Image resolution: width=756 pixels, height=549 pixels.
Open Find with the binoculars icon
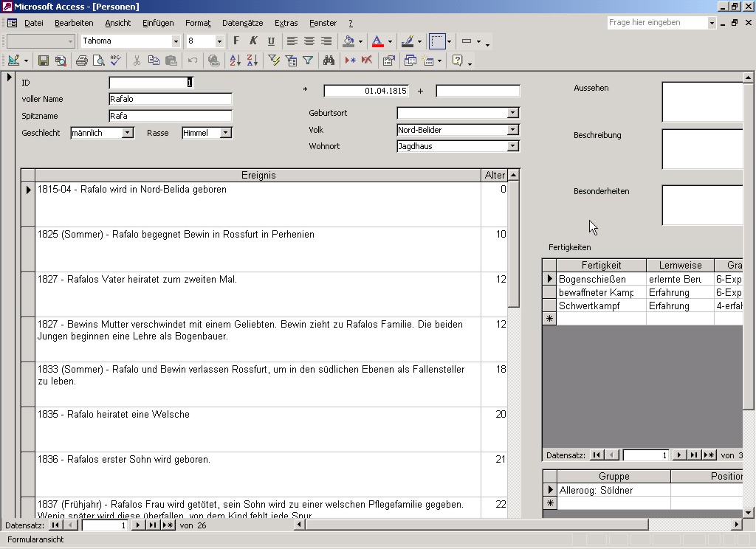pos(329,61)
